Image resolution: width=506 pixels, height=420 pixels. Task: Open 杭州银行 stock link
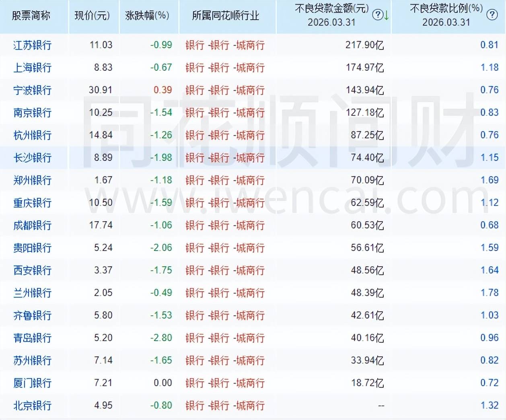pyautogui.click(x=33, y=135)
